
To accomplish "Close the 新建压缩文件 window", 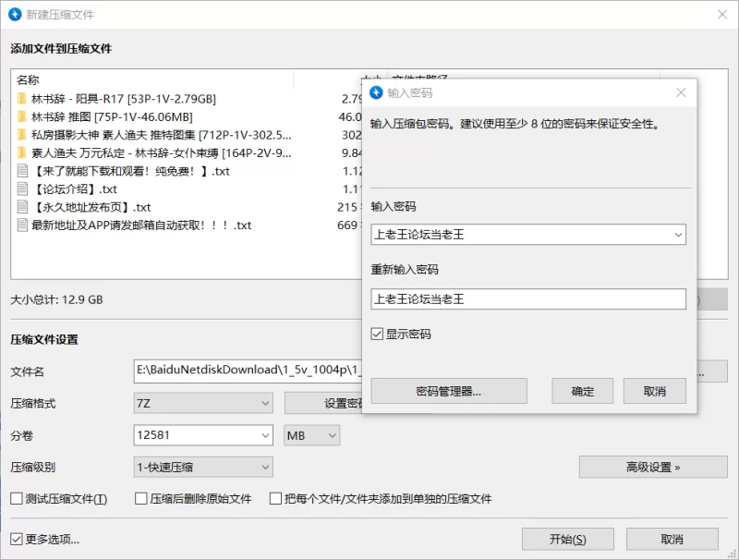I will [722, 14].
